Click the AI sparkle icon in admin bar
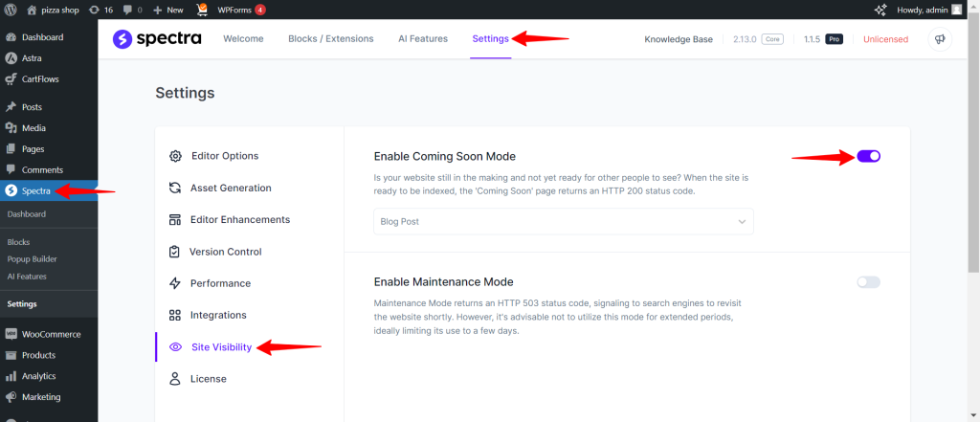The height and width of the screenshot is (422, 980). [880, 10]
